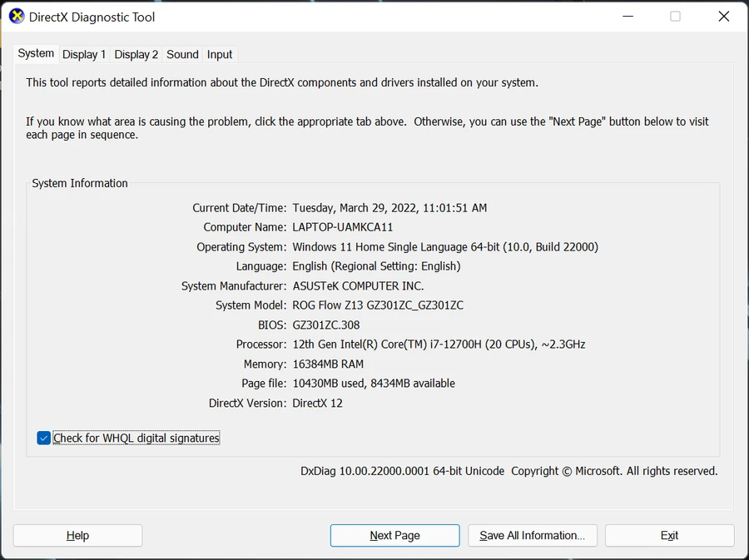Click the Help button
The image size is (749, 560).
[x=77, y=536]
